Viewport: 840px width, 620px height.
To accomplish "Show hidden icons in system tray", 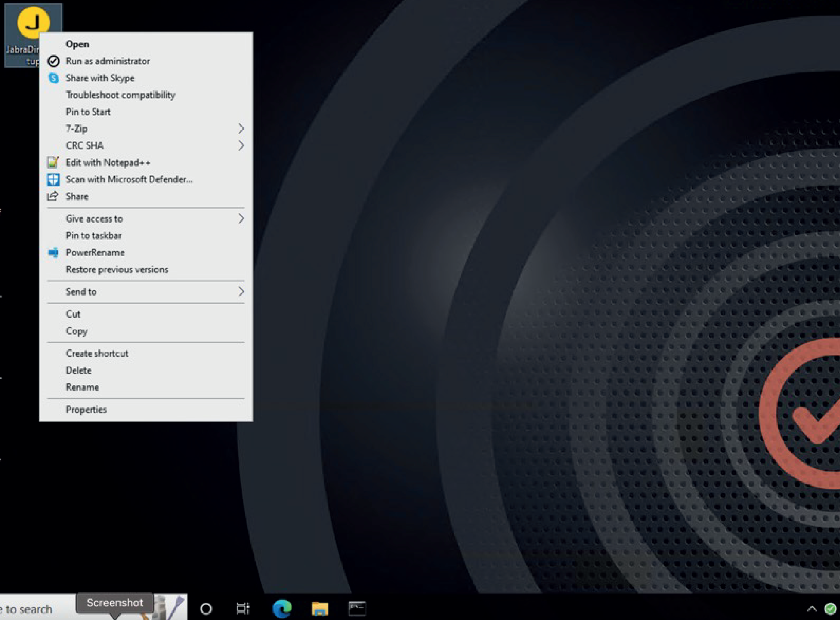I will tap(812, 608).
